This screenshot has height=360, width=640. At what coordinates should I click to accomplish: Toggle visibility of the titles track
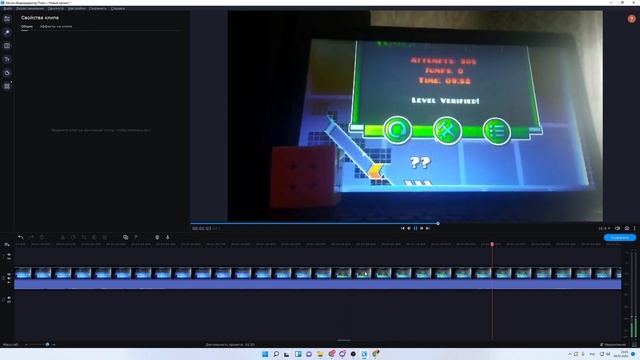(9, 255)
